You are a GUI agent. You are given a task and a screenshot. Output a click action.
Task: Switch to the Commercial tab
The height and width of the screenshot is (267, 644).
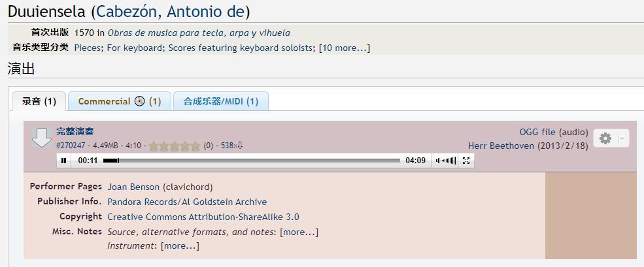[119, 101]
